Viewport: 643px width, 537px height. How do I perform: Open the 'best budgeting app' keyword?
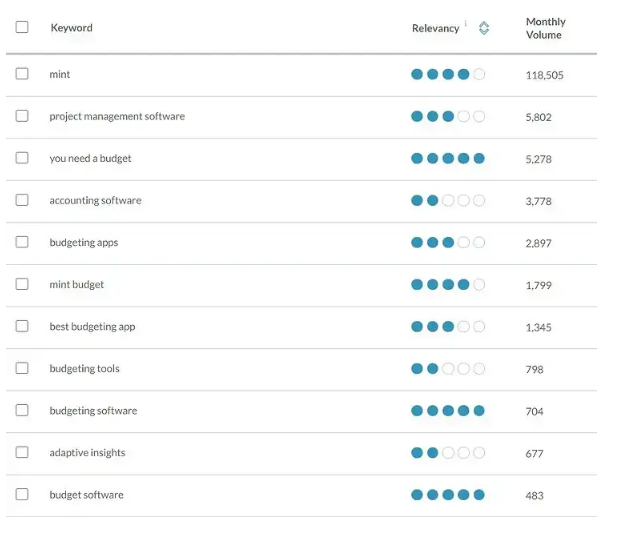click(x=92, y=327)
